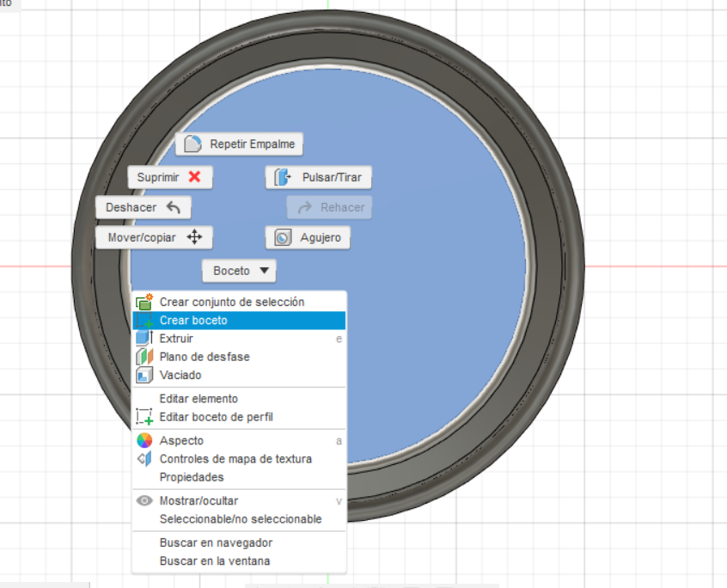Screen dimensions: 727x588
Task: Click the Mover/copiar button
Action: pos(154,237)
